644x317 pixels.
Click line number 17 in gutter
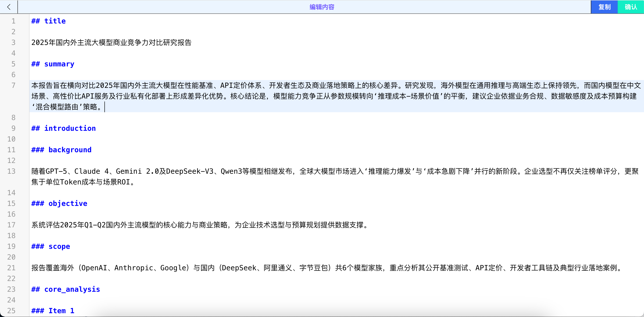pos(11,225)
